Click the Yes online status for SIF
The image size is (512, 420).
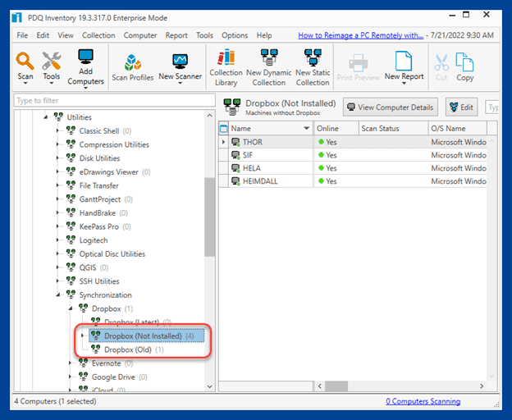[x=331, y=155]
